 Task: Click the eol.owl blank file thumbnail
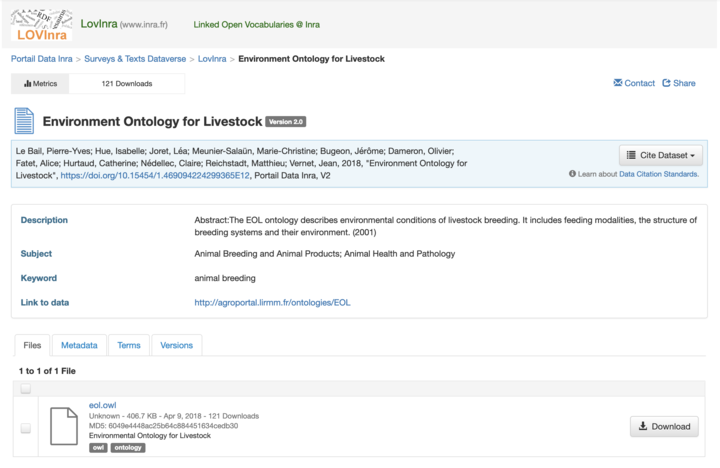(64, 426)
